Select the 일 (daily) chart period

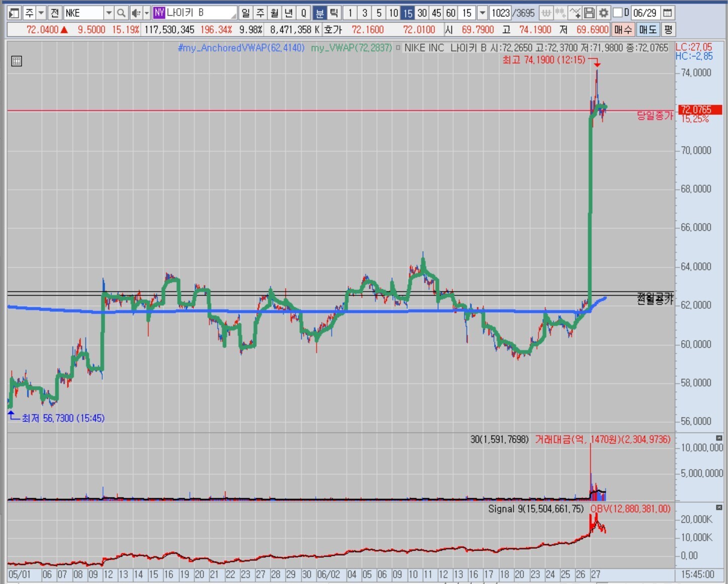246,13
